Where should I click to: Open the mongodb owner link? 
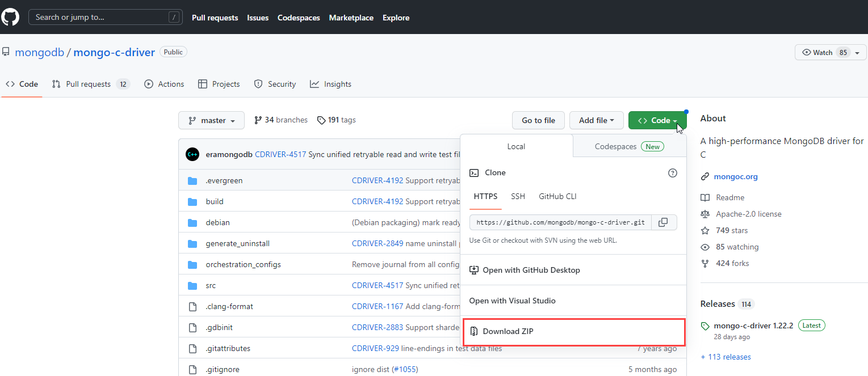pyautogui.click(x=40, y=52)
